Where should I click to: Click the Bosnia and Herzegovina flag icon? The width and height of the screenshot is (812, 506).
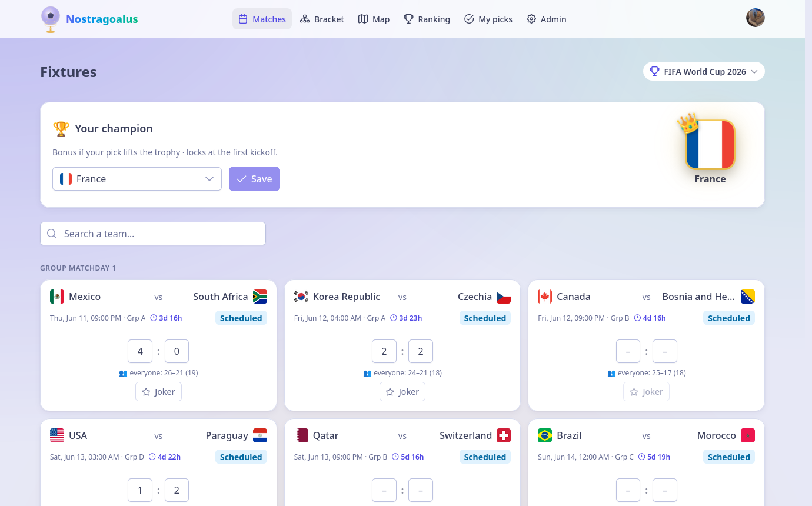click(748, 297)
